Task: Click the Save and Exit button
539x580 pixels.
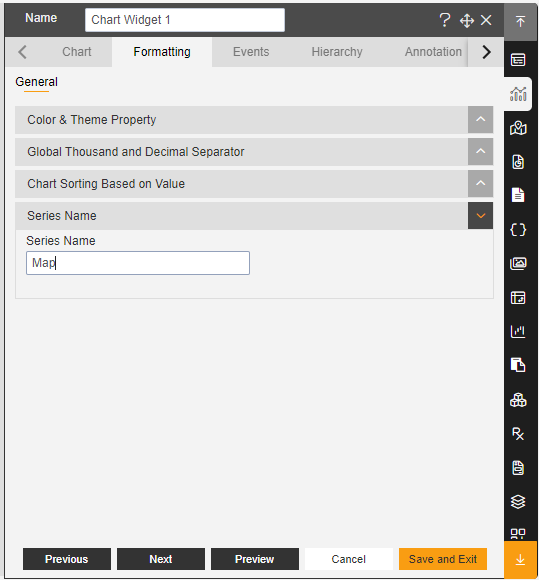Action: (443, 559)
